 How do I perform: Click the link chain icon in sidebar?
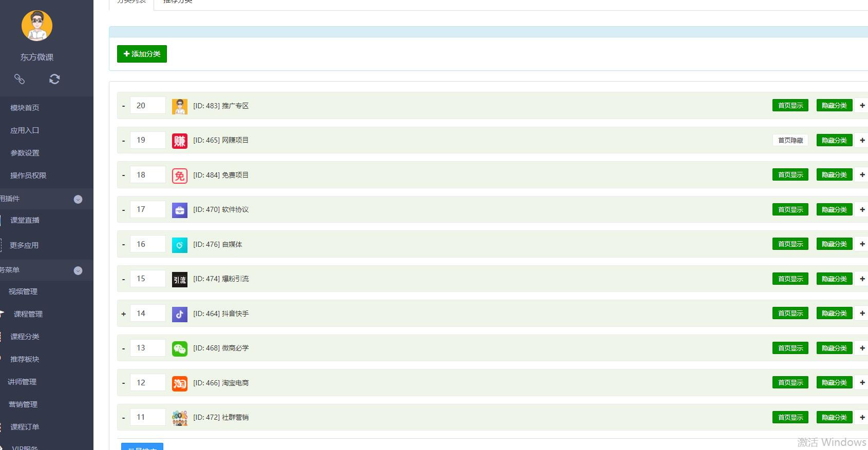tap(20, 79)
